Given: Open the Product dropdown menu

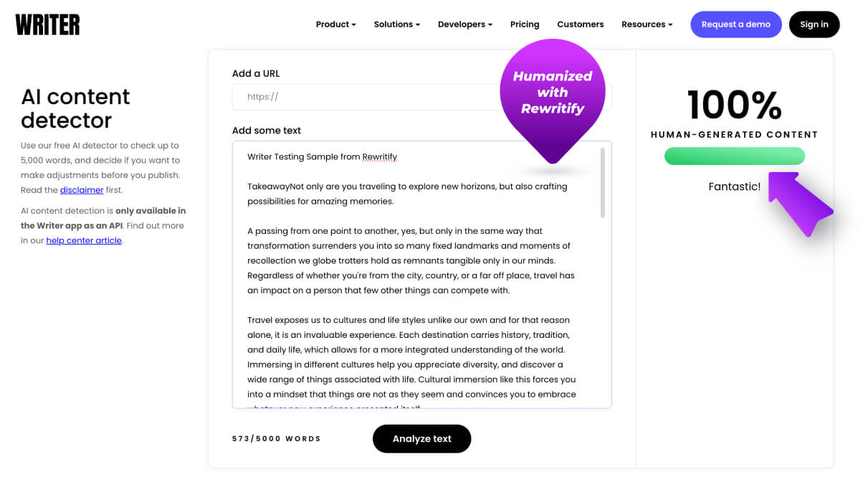Looking at the screenshot, I should pyautogui.click(x=335, y=24).
